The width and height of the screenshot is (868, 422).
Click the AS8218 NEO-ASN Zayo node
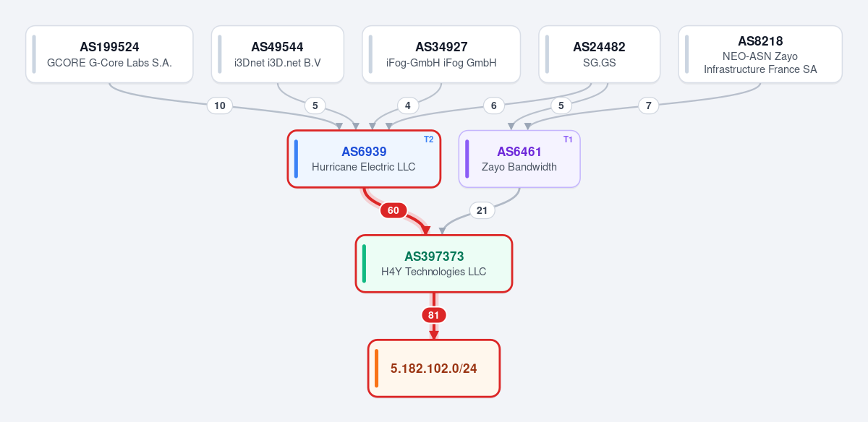pyautogui.click(x=760, y=54)
